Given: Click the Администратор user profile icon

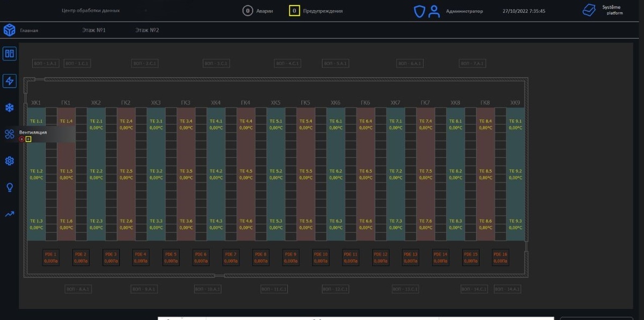Looking at the screenshot, I should (x=434, y=11).
